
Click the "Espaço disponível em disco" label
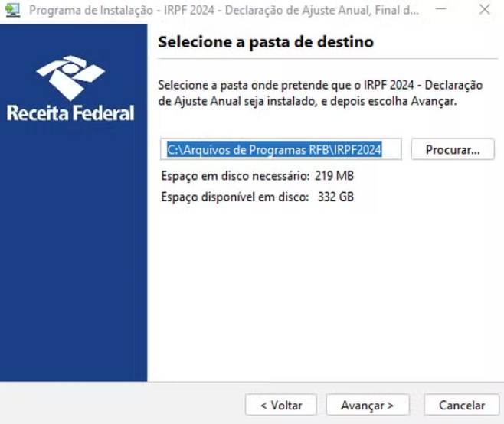click(234, 197)
